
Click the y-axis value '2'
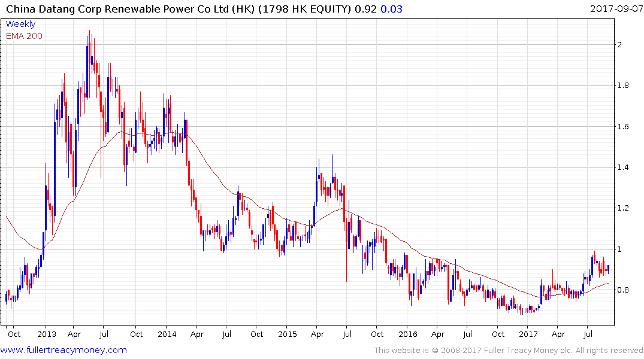tap(620, 45)
